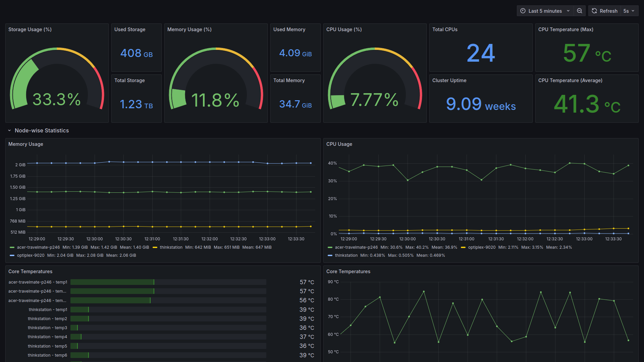Click the zoom-out magnifier icon in the toolbar
This screenshot has width=644, height=362.
pos(580,11)
